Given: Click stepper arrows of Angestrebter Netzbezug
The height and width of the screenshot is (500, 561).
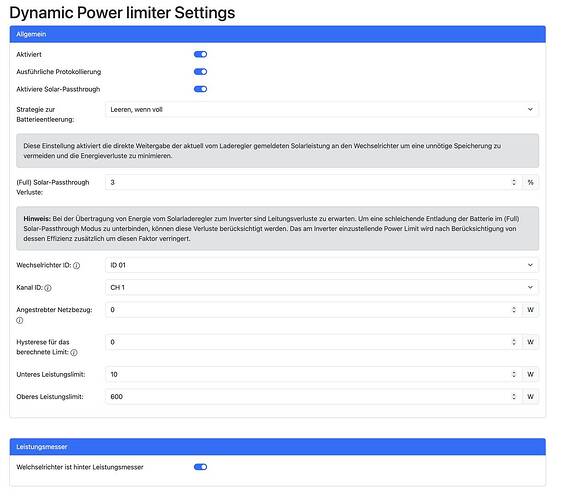Looking at the screenshot, I should tap(514, 310).
